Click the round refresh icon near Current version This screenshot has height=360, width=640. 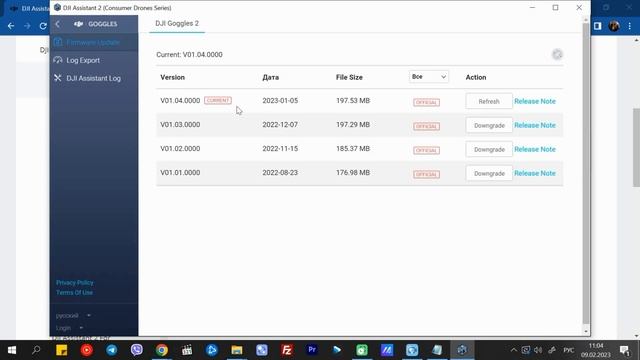pyautogui.click(x=557, y=54)
